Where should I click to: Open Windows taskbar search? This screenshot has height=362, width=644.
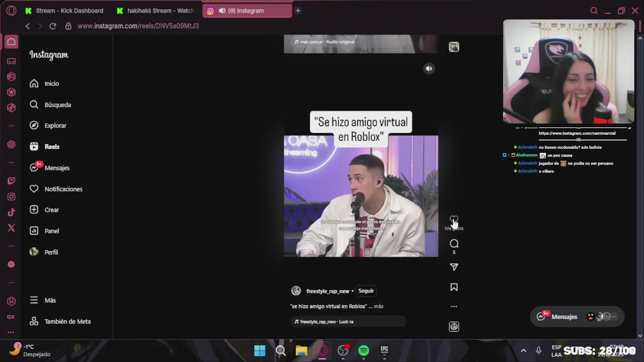tap(281, 351)
